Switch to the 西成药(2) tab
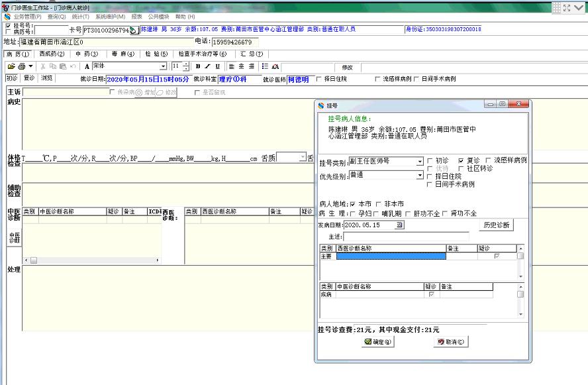The image size is (588, 385). pyautogui.click(x=52, y=54)
